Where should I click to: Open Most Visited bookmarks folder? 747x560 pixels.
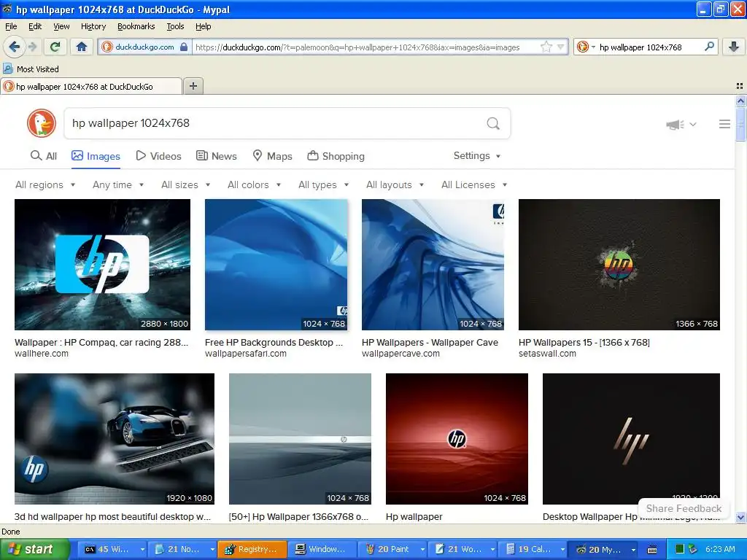coord(31,69)
